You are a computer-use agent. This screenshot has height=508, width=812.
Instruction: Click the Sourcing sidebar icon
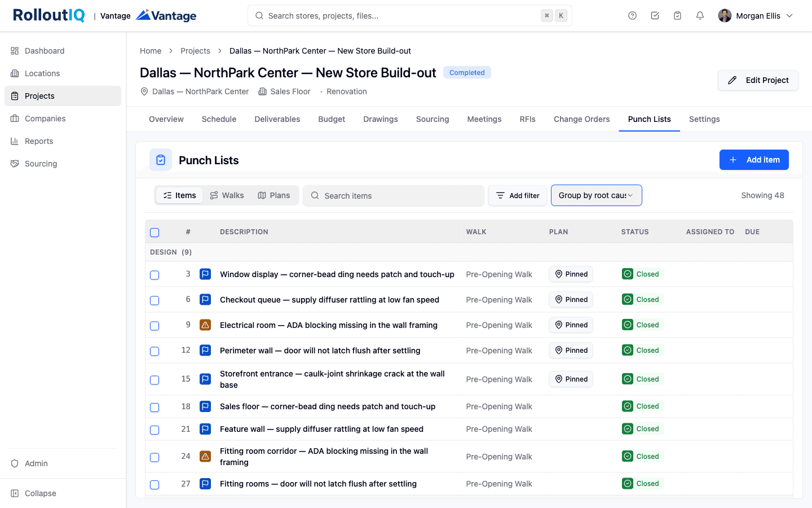[15, 164]
